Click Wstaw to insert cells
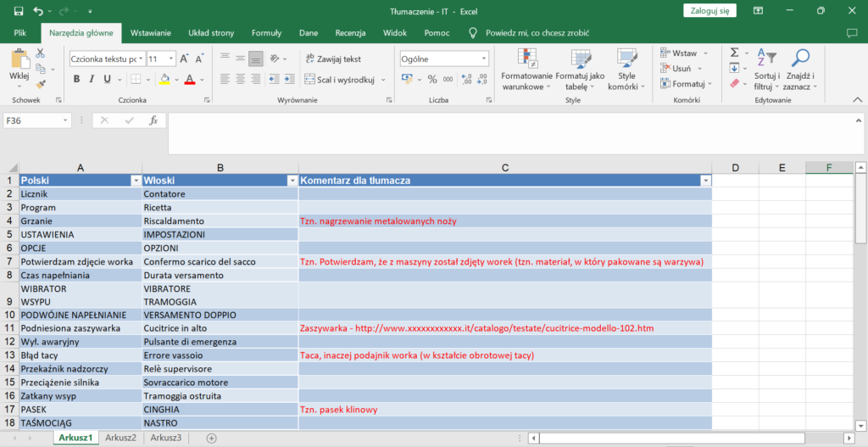Screen dimensions: 868x447 coord(679,53)
